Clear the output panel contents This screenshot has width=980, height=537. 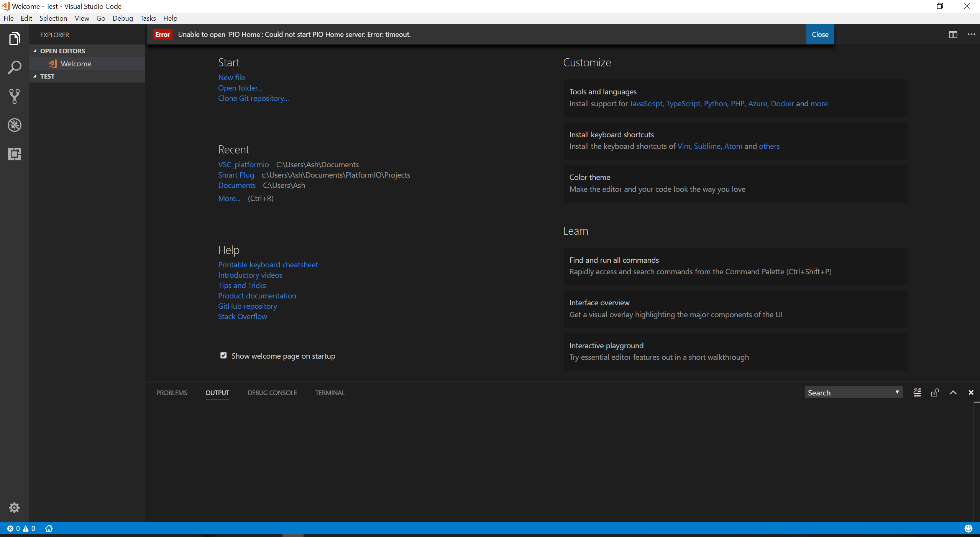pos(917,392)
